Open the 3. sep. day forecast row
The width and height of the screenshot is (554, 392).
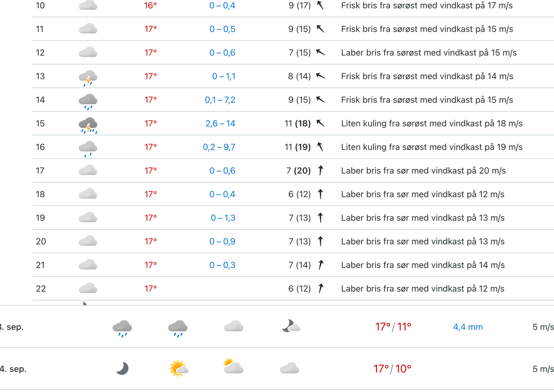click(277, 327)
